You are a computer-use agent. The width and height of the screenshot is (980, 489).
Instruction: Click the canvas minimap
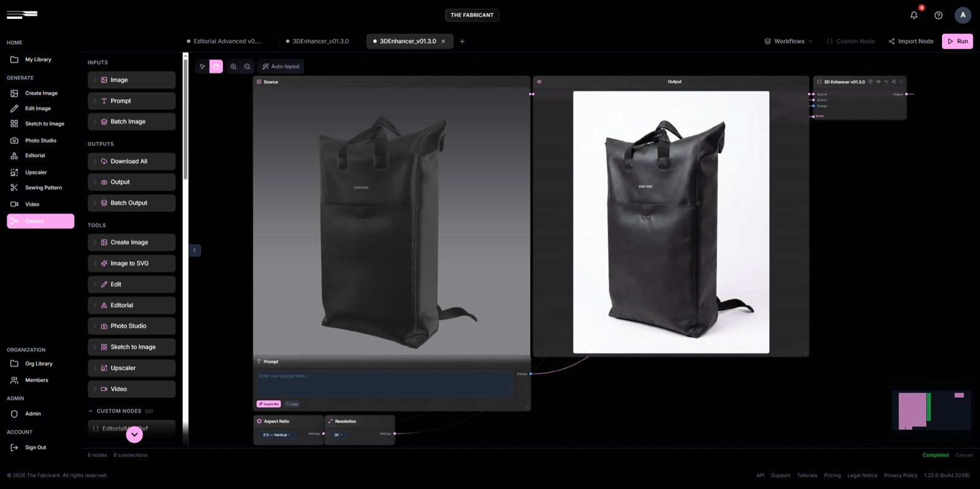(932, 410)
